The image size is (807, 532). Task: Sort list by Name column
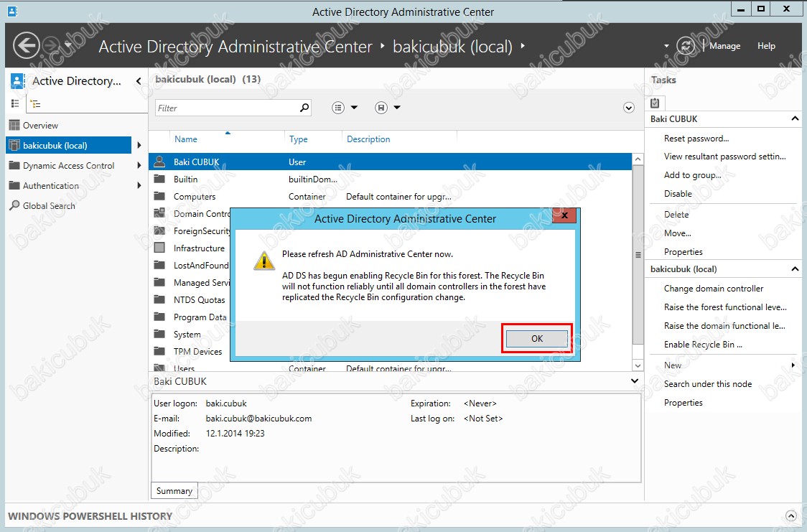186,139
